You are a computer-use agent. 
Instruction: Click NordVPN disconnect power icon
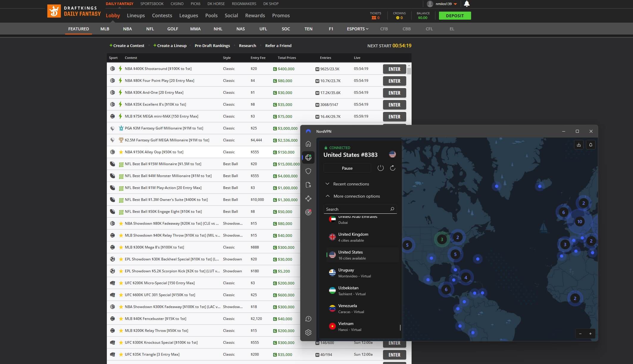point(381,168)
